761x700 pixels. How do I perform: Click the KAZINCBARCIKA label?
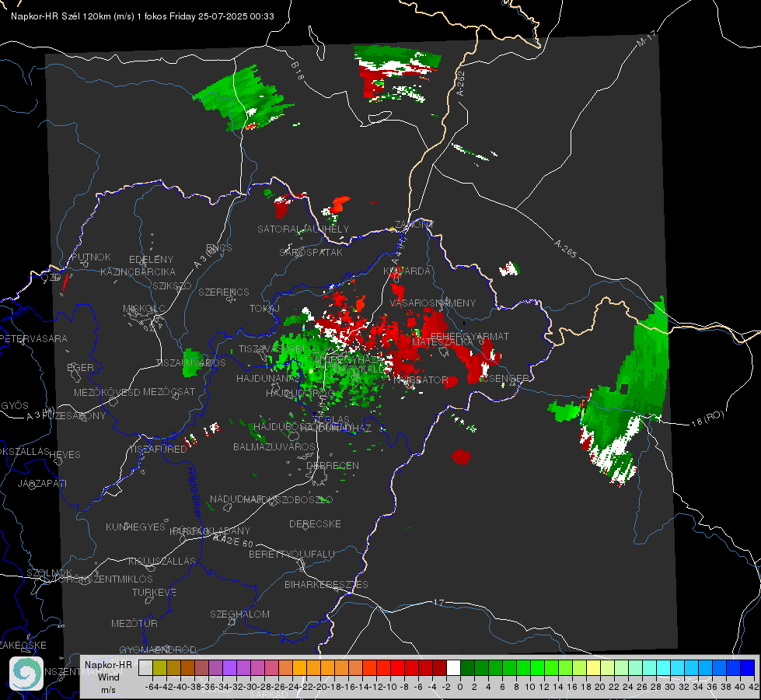[x=138, y=271]
